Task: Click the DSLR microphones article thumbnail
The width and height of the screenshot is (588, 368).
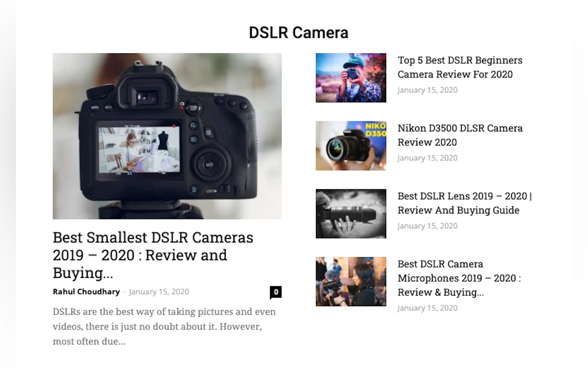Action: pyautogui.click(x=351, y=281)
